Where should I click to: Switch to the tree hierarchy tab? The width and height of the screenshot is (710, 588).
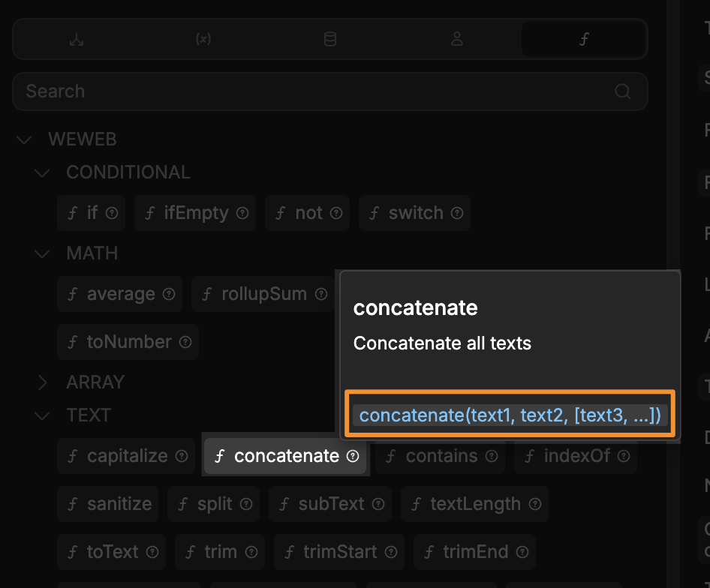click(x=76, y=38)
